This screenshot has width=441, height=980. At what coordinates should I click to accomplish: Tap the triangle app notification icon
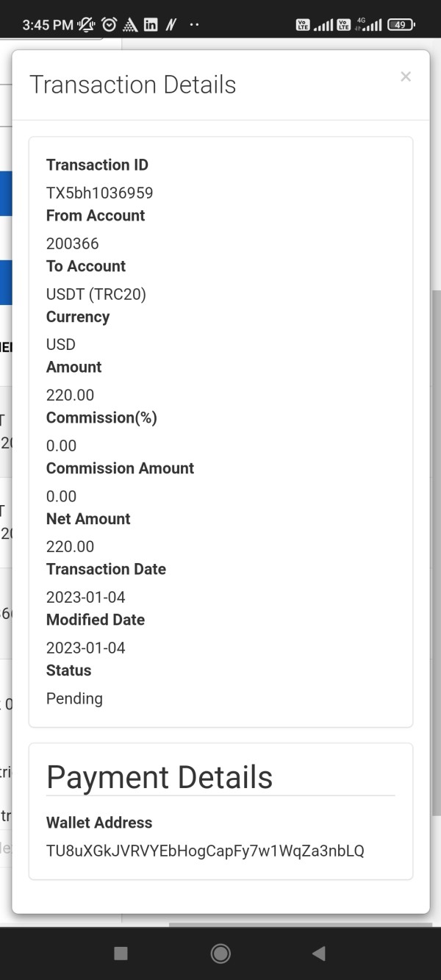click(x=130, y=25)
